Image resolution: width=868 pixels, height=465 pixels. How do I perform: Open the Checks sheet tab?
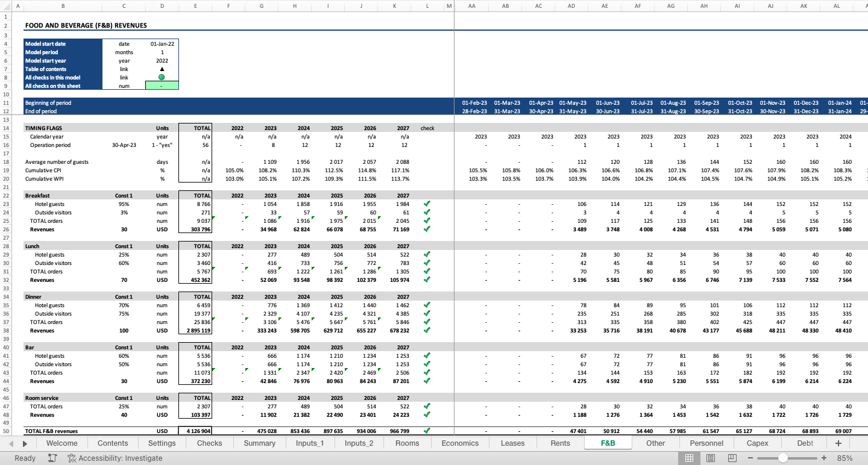pyautogui.click(x=209, y=443)
